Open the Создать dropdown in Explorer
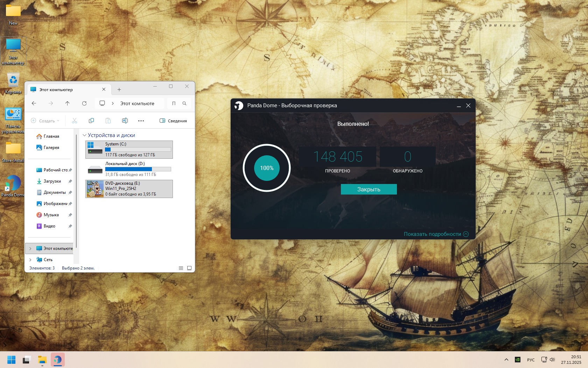588x368 pixels. pyautogui.click(x=45, y=121)
